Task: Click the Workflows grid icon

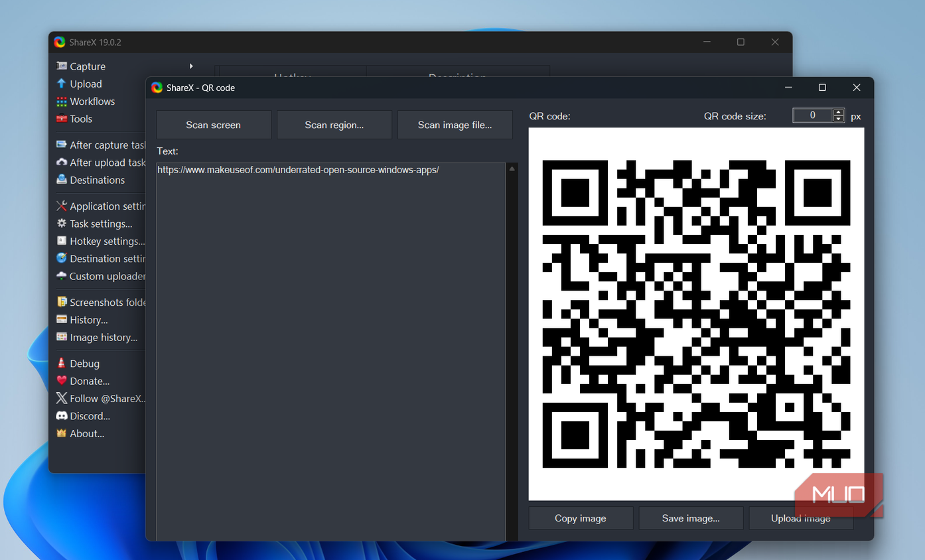Action: click(62, 102)
